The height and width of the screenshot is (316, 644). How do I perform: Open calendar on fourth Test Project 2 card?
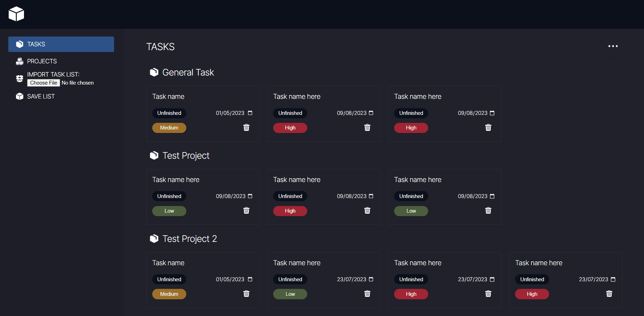pyautogui.click(x=613, y=279)
